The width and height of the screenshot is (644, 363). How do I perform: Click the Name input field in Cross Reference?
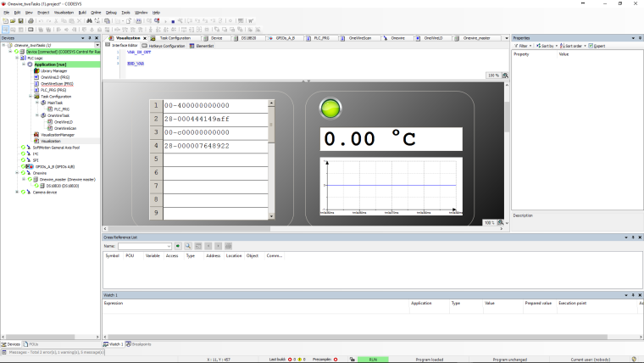pos(144,246)
